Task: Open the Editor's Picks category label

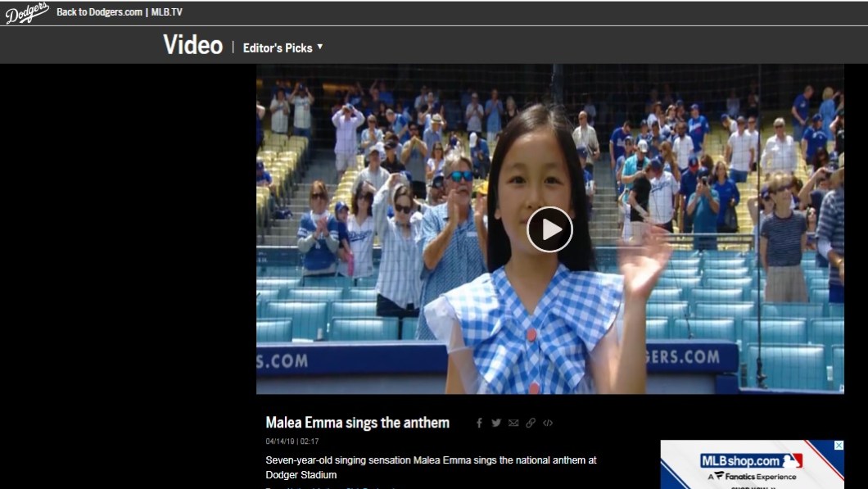Action: click(278, 48)
